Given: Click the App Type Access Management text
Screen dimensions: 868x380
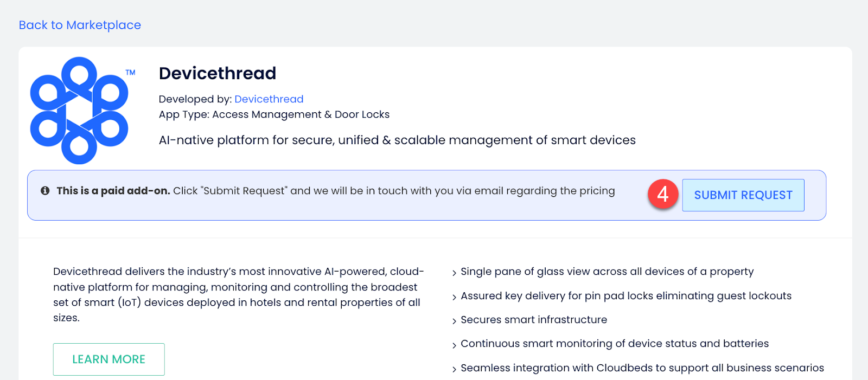Looking at the screenshot, I should pyautogui.click(x=274, y=114).
